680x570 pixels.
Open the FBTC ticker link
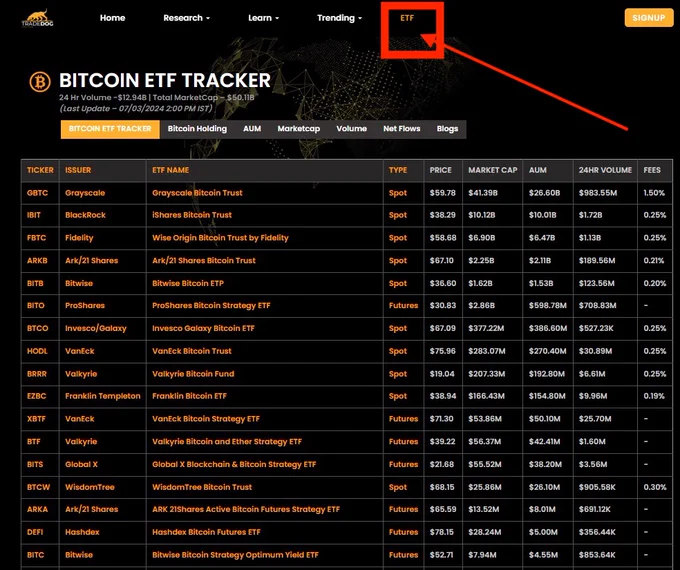point(36,238)
